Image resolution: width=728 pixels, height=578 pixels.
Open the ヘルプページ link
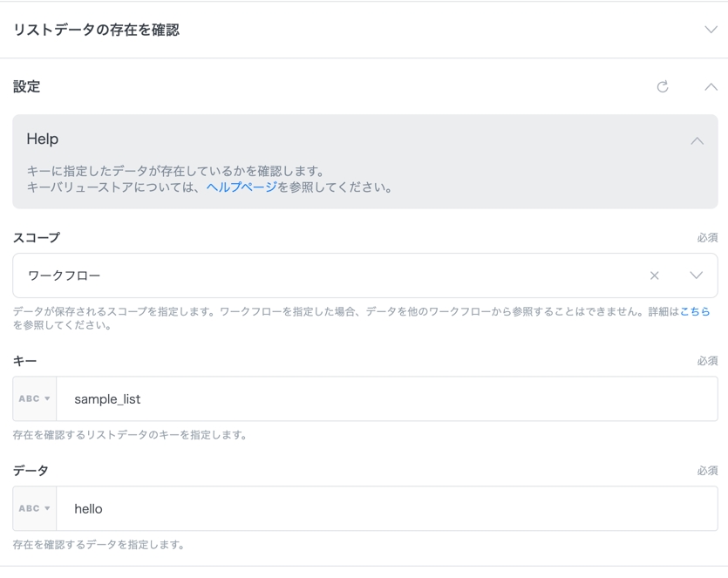tap(242, 187)
